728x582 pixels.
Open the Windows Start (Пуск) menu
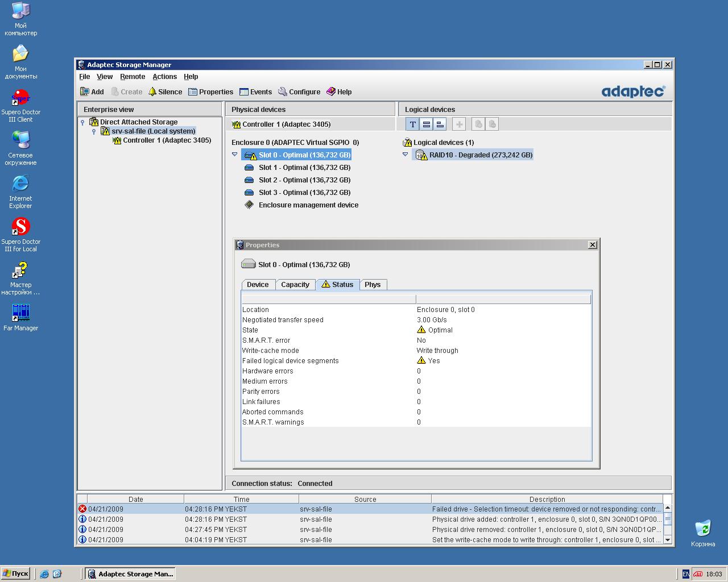point(15,573)
